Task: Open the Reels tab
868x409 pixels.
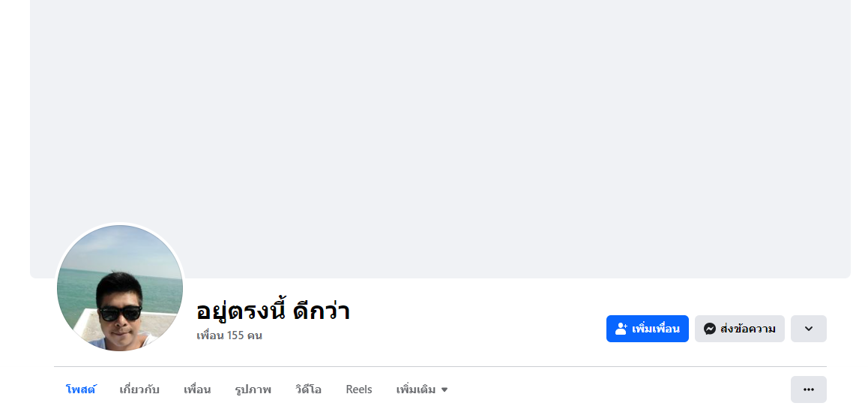Action: coord(359,389)
